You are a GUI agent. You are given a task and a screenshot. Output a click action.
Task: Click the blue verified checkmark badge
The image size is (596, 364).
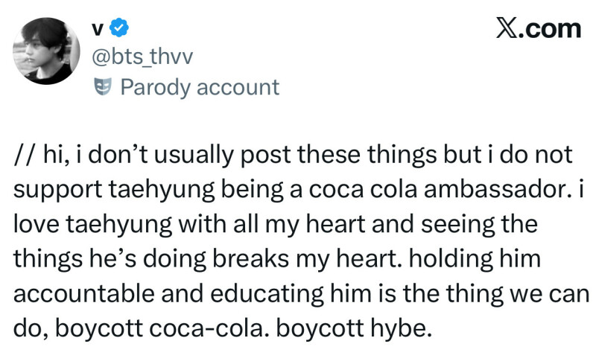(x=119, y=29)
